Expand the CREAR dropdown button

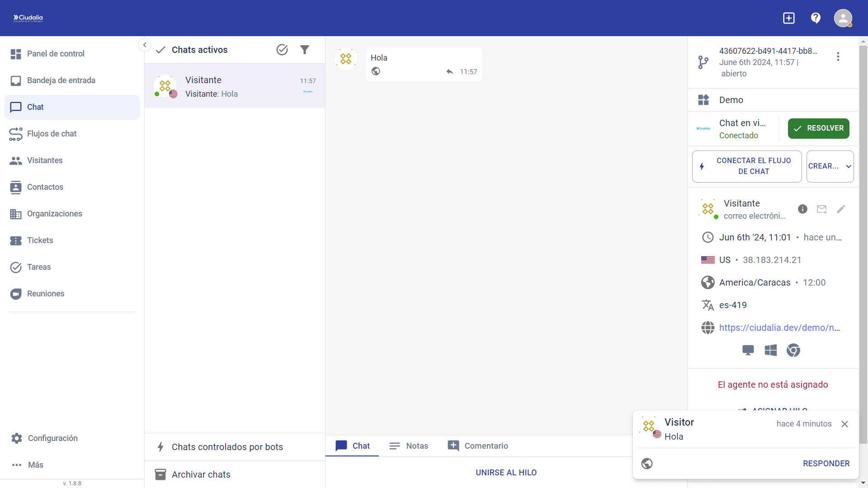tap(830, 166)
